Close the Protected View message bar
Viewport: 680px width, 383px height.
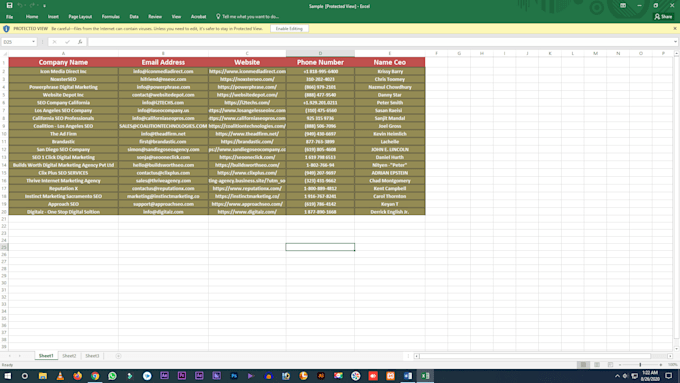675,29
